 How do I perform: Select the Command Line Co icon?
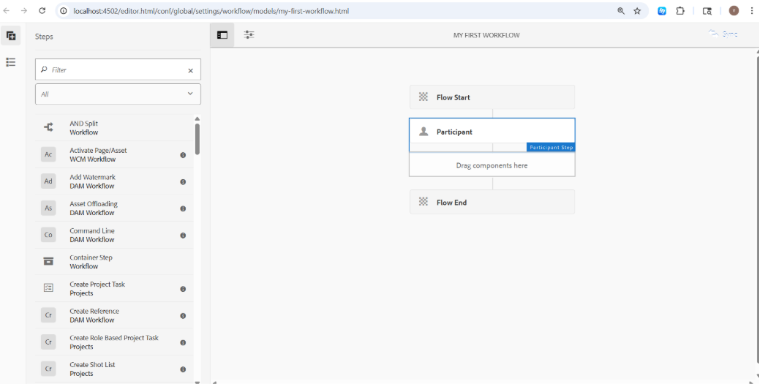point(48,235)
